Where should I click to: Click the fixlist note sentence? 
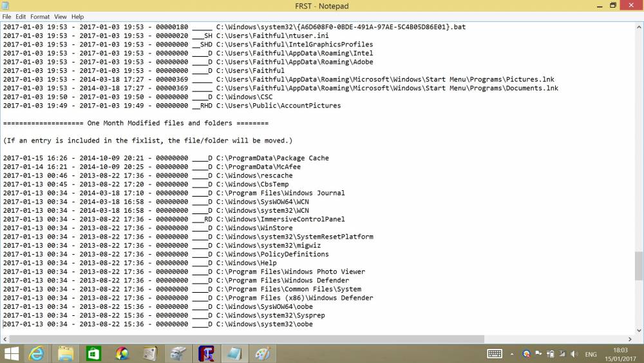[x=148, y=141]
